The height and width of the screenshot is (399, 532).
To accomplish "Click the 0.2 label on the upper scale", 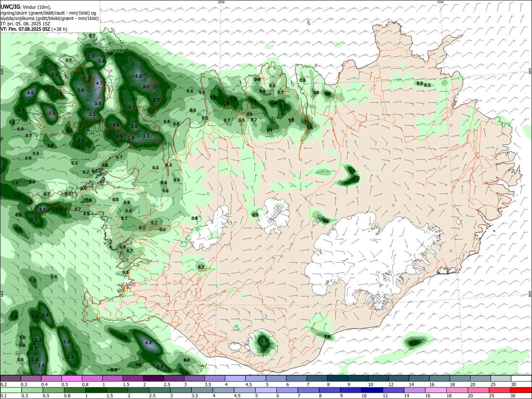I will pos(3,384).
